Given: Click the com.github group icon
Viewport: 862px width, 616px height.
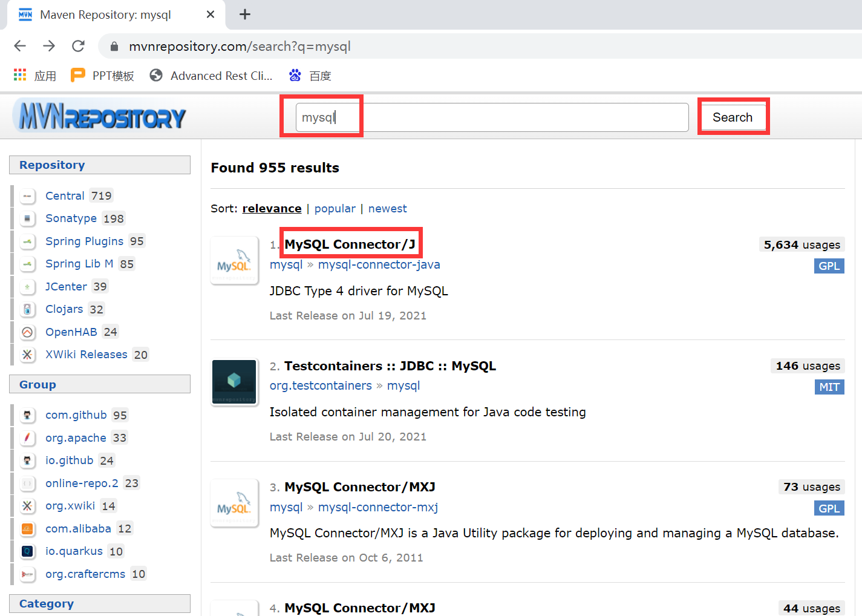Looking at the screenshot, I should [x=27, y=415].
